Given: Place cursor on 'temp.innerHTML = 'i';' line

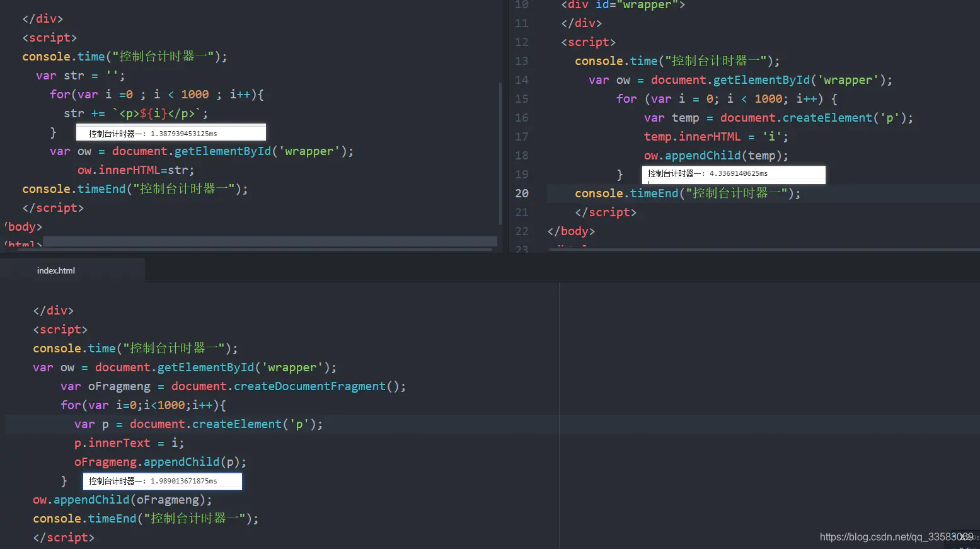Looking at the screenshot, I should [716, 137].
